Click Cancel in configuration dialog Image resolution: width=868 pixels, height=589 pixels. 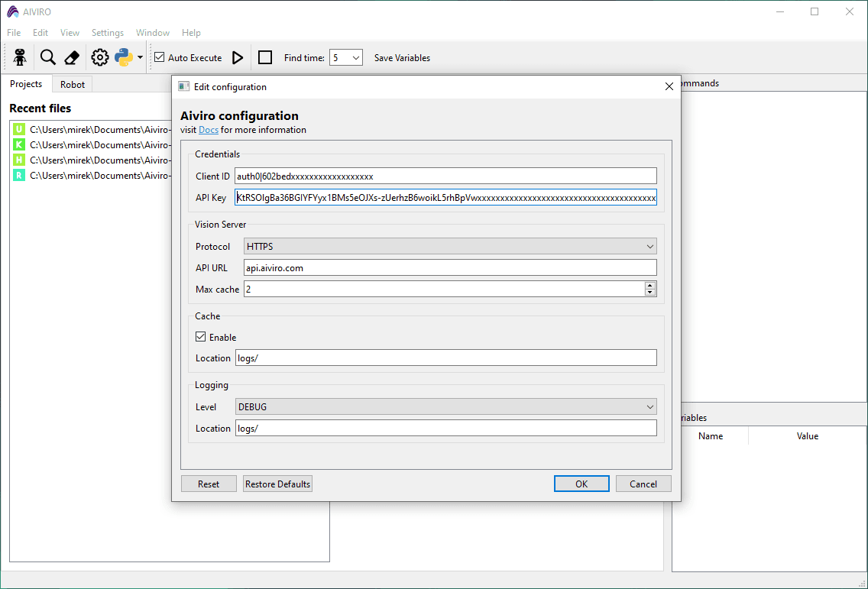[x=643, y=484]
